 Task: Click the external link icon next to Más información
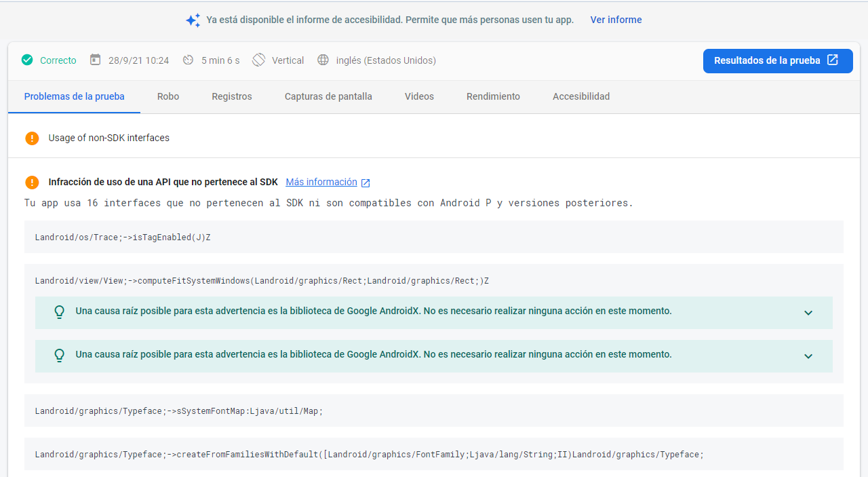366,182
